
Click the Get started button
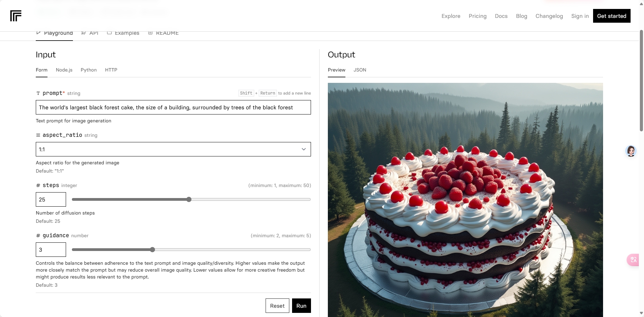click(x=611, y=16)
